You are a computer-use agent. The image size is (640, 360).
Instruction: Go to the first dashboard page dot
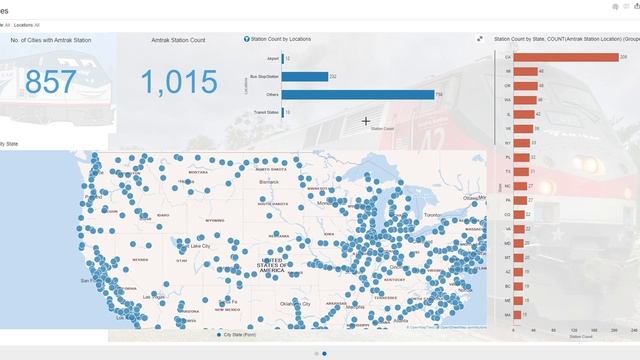[317, 353]
